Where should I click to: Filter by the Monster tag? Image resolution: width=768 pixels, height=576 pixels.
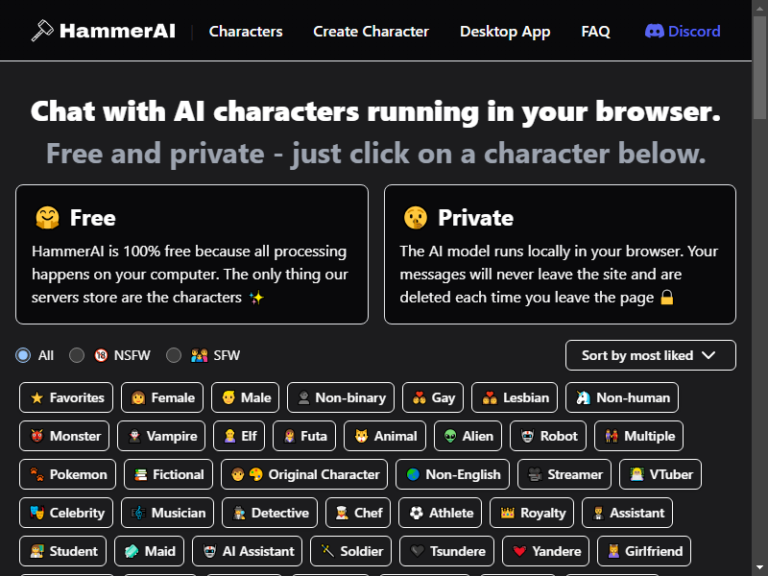[x=64, y=436]
